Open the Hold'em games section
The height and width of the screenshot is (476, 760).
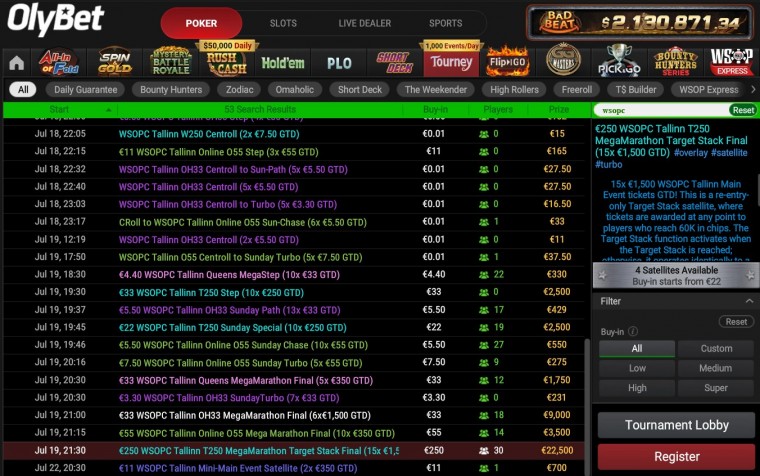[x=283, y=63]
